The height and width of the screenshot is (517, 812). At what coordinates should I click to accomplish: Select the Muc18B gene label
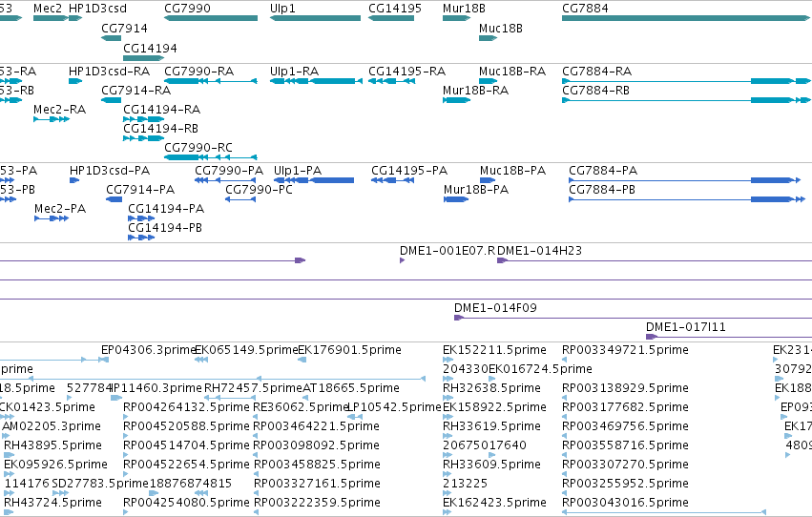point(501,29)
